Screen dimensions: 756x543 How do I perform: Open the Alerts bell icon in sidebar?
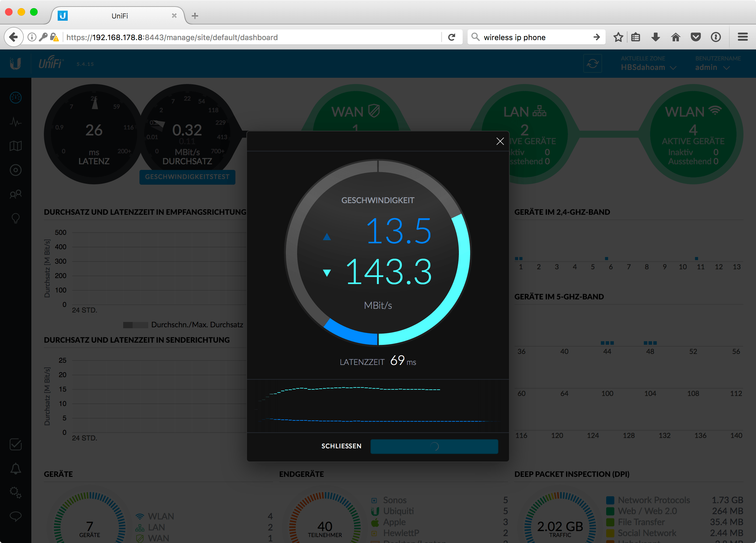click(15, 469)
